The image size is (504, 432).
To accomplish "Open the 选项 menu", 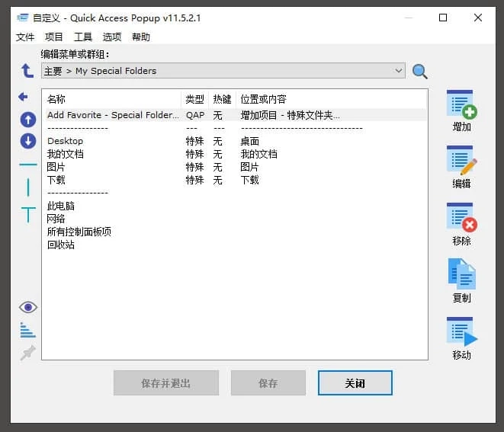I will tap(112, 37).
